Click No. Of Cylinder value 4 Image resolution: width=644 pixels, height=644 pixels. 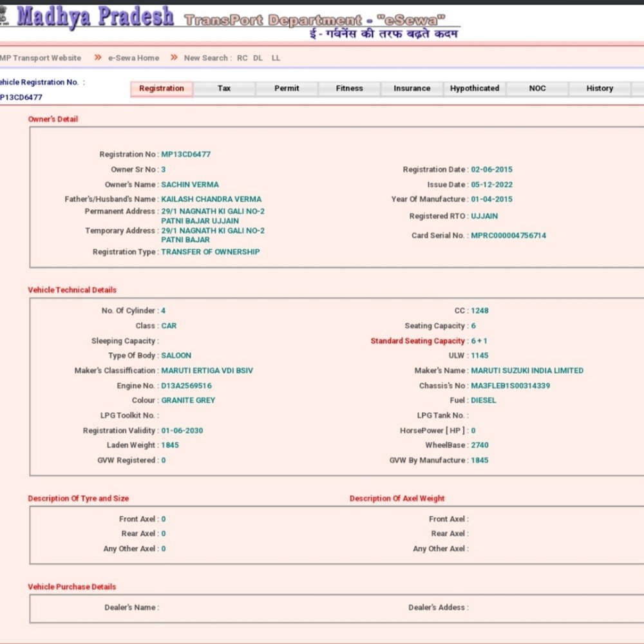[164, 311]
